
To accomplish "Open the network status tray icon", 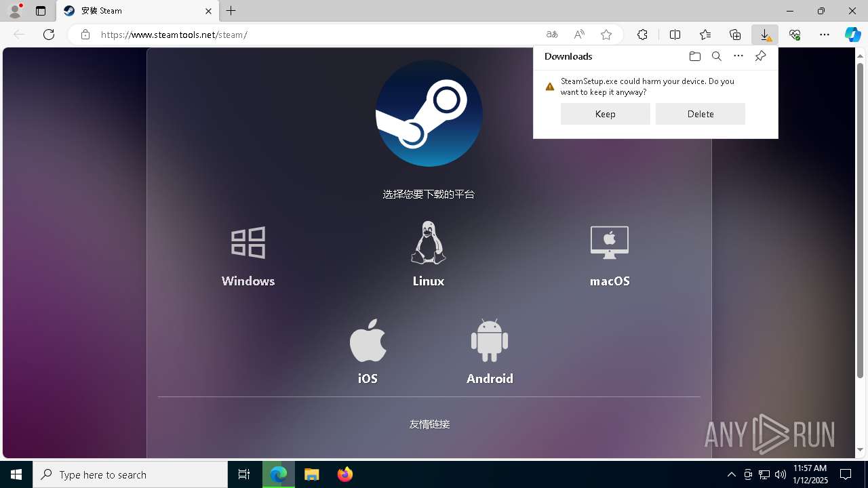I will coord(764,474).
